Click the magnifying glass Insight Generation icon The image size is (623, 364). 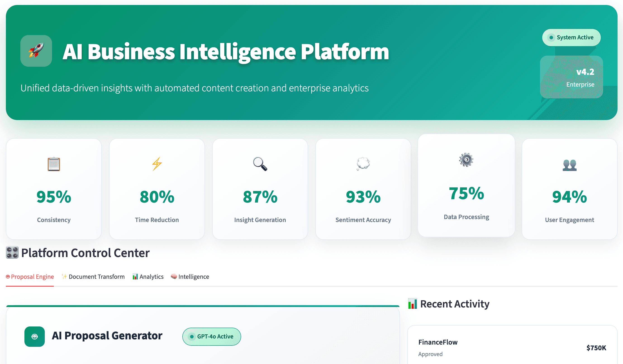point(260,164)
